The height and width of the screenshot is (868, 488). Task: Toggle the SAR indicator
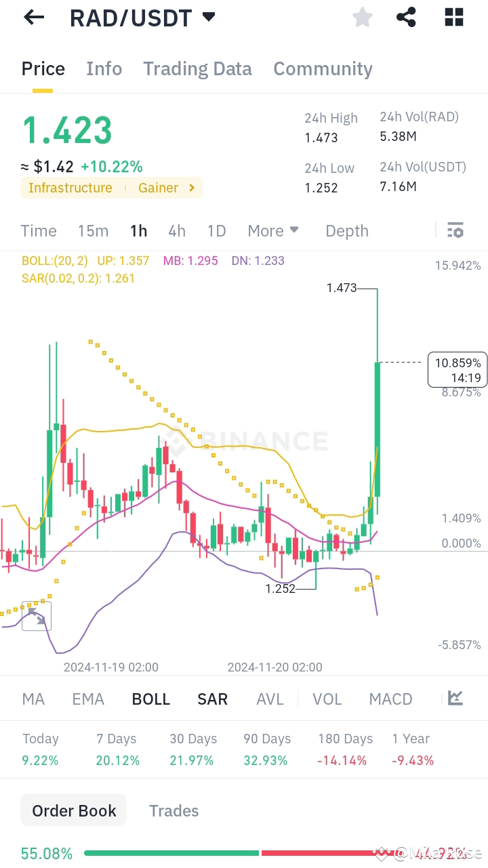coord(212,698)
